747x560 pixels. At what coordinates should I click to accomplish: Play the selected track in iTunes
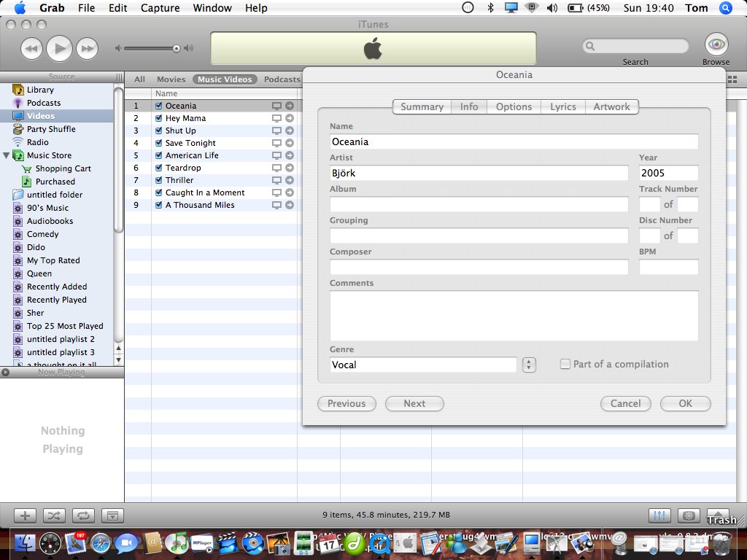coord(60,48)
